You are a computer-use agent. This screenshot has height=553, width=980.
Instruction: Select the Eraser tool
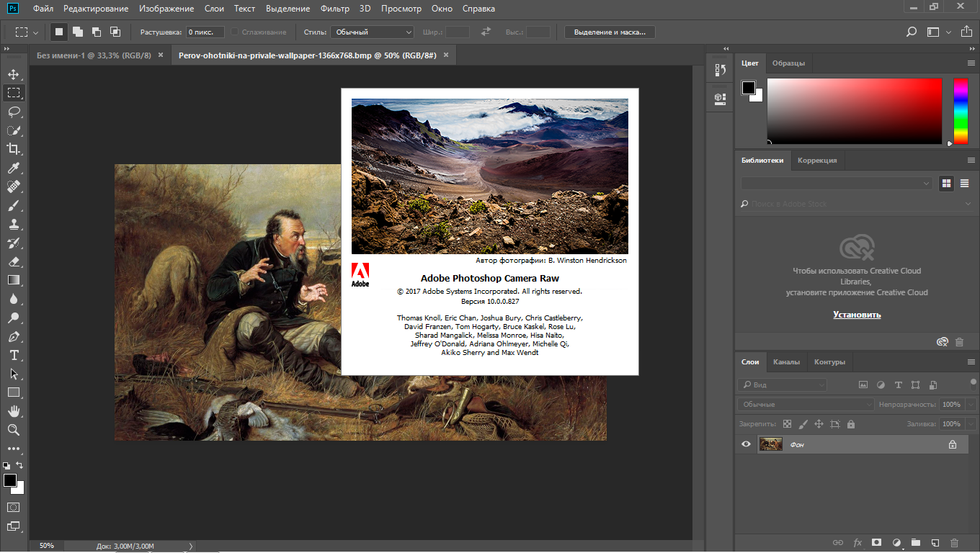click(x=14, y=261)
